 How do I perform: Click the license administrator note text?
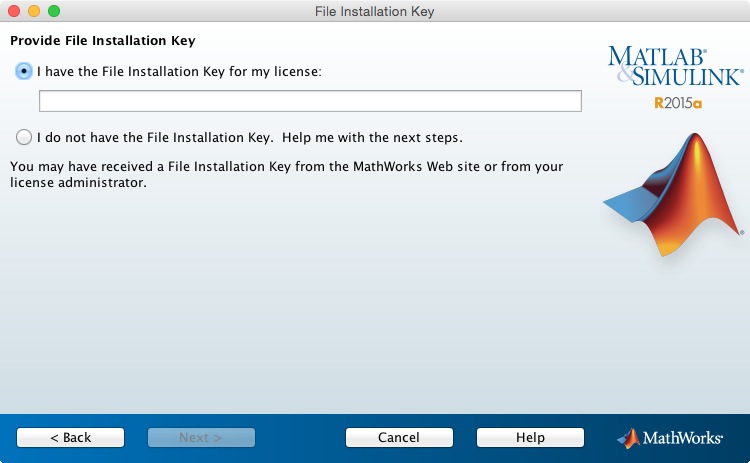tap(287, 174)
